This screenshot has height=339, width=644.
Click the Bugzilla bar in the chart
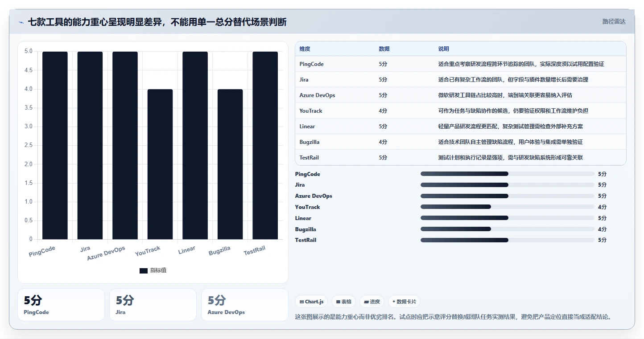(230, 164)
